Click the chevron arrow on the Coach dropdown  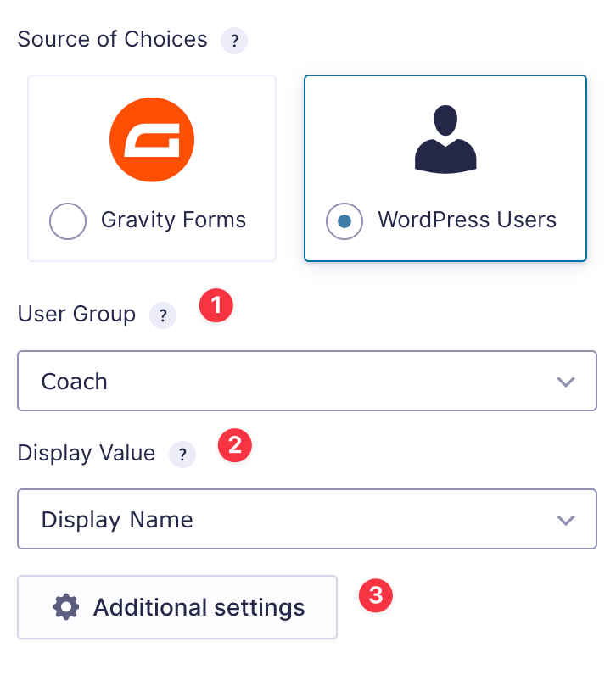[566, 382]
